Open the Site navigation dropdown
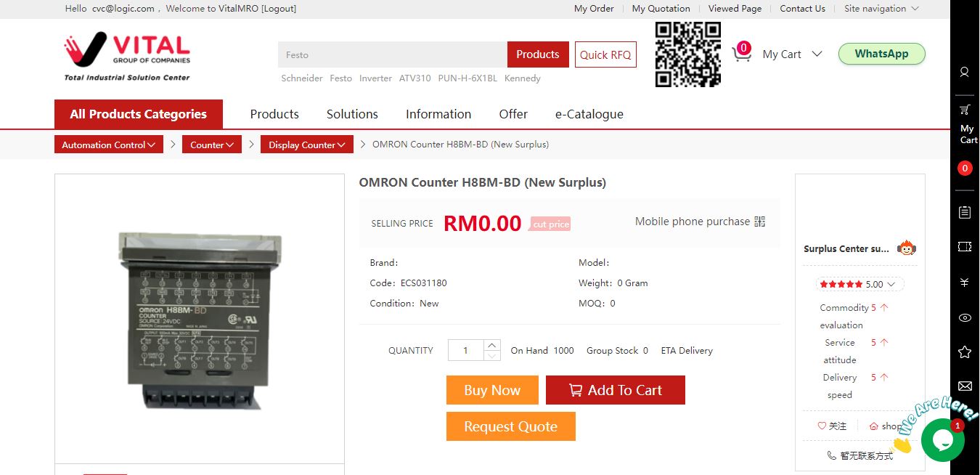The width and height of the screenshot is (980, 475). pyautogui.click(x=881, y=9)
